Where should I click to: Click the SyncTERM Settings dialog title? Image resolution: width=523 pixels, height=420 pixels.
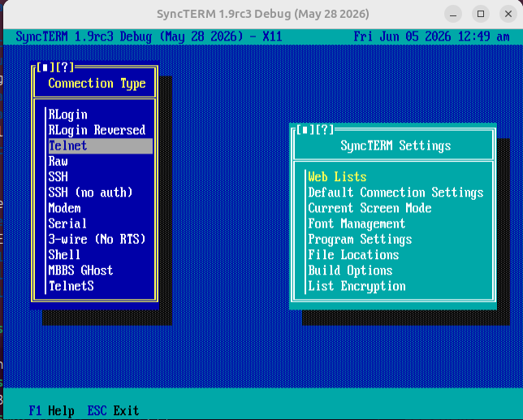pyautogui.click(x=395, y=145)
